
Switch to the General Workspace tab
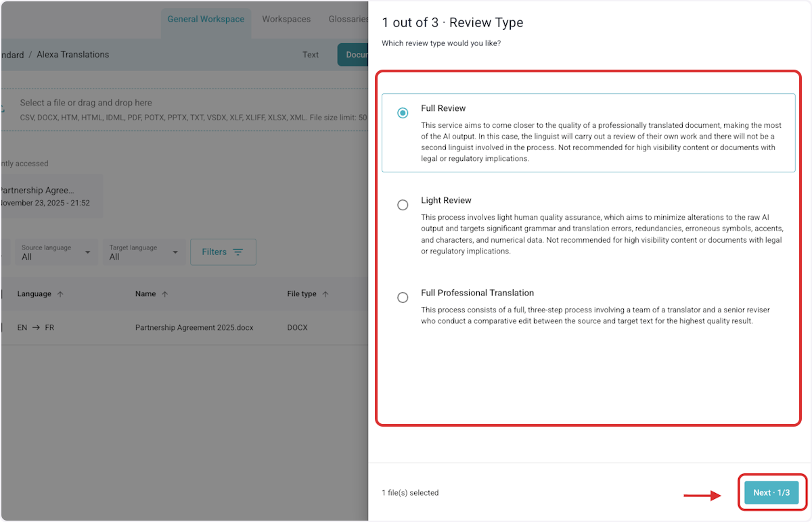[206, 19]
